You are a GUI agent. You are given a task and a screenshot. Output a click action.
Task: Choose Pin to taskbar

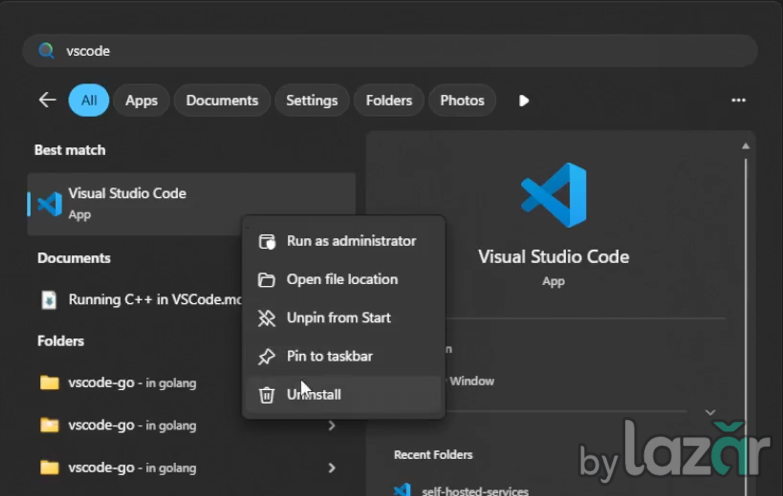[344, 356]
